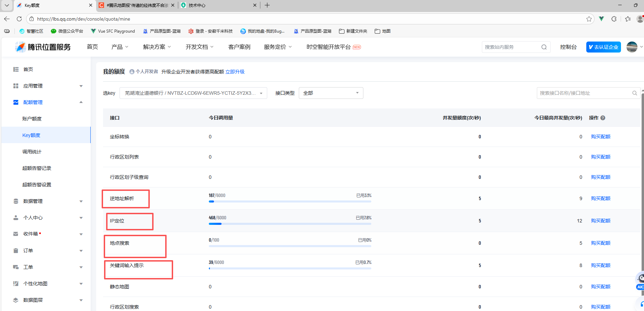Click 购买配额 for 逆地址解析 row
Viewport: 644px width, 311px height.
point(600,198)
